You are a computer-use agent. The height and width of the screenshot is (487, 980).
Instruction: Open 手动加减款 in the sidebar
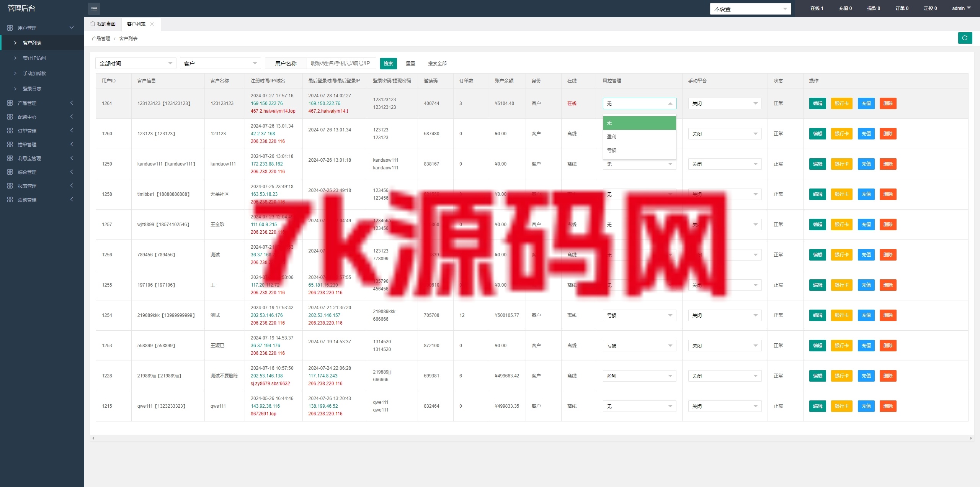42,73
